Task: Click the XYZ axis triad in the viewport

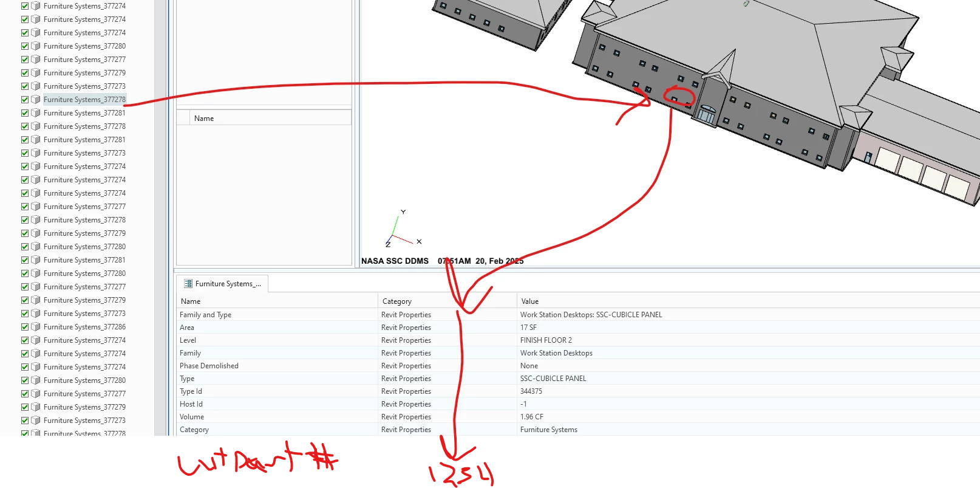Action: tap(403, 229)
